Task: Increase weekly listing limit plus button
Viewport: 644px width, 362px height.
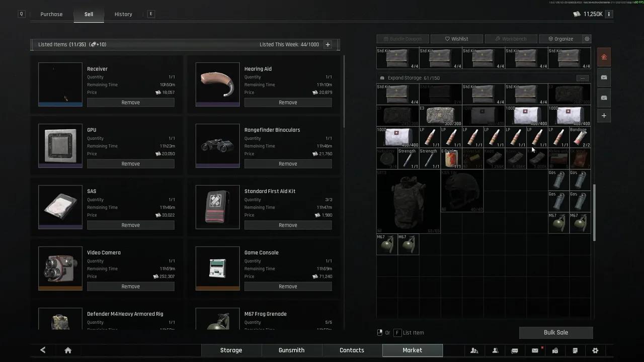Action: [x=328, y=45]
